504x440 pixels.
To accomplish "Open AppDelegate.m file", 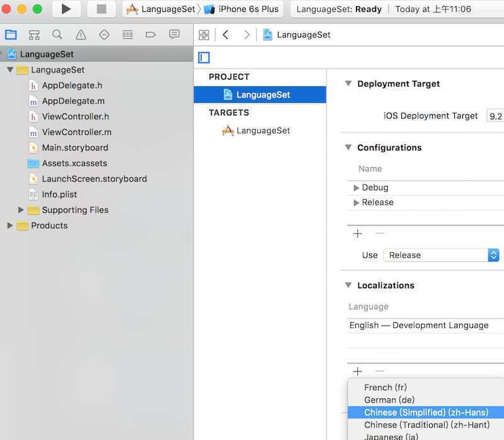I will click(x=73, y=101).
